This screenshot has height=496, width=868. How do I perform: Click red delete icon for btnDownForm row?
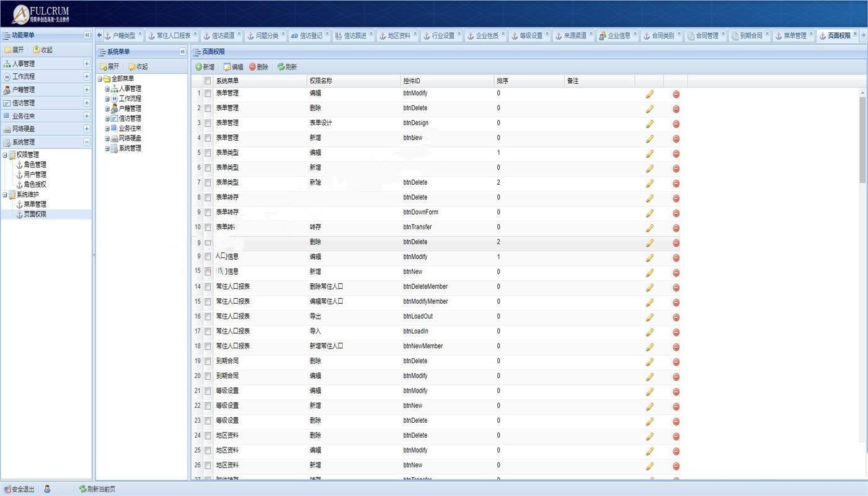coord(676,213)
